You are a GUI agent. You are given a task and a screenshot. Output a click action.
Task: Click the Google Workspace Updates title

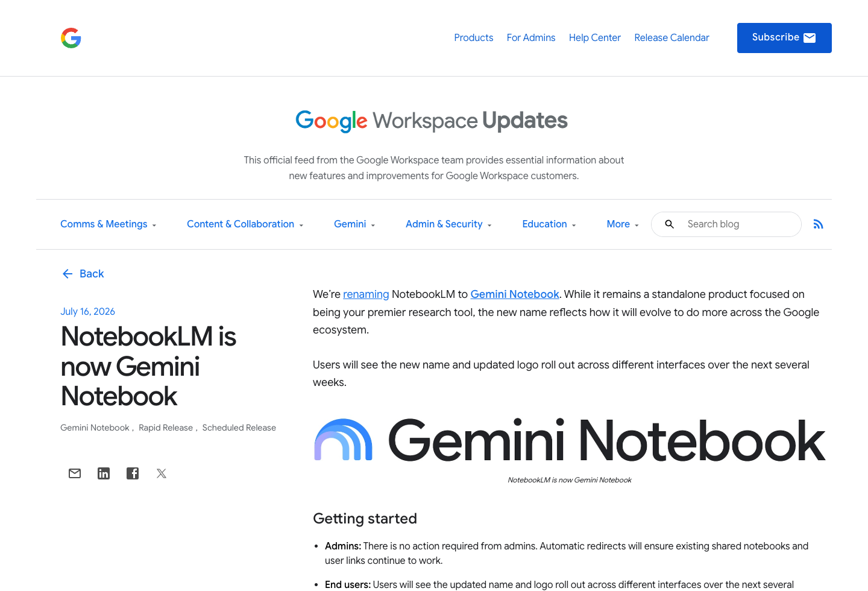pos(432,121)
